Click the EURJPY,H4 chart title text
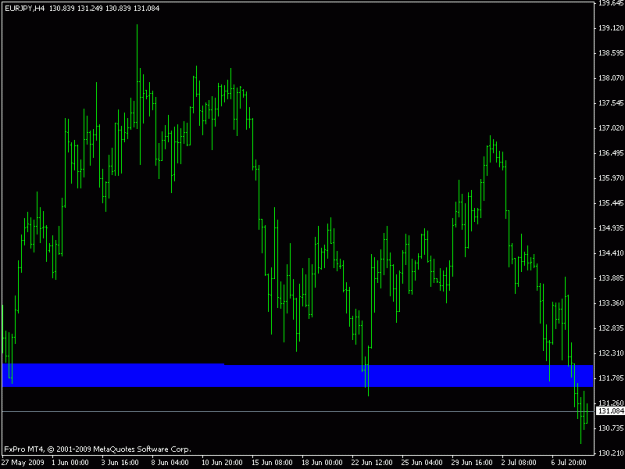 (x=24, y=8)
